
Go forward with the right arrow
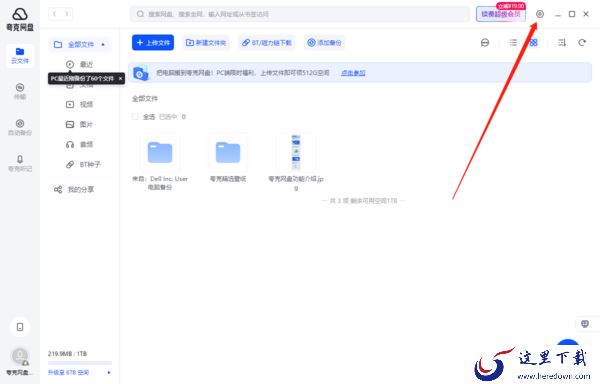67,14
